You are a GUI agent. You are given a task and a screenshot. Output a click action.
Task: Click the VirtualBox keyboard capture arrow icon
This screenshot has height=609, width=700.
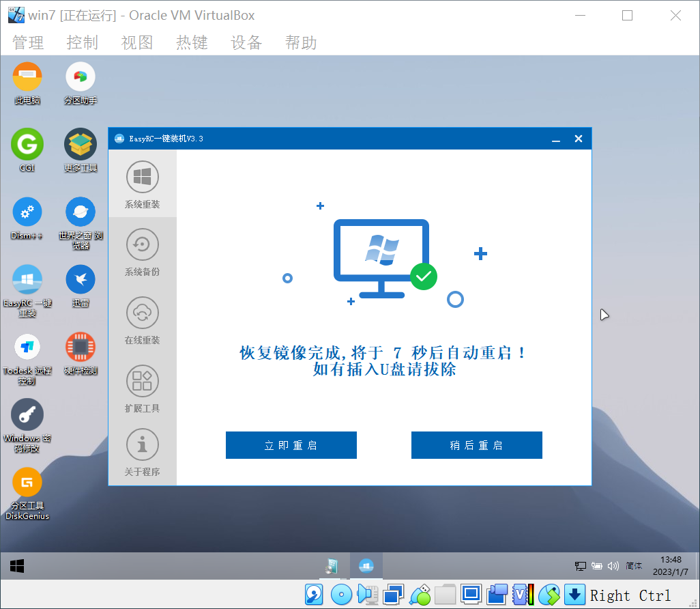click(x=575, y=595)
